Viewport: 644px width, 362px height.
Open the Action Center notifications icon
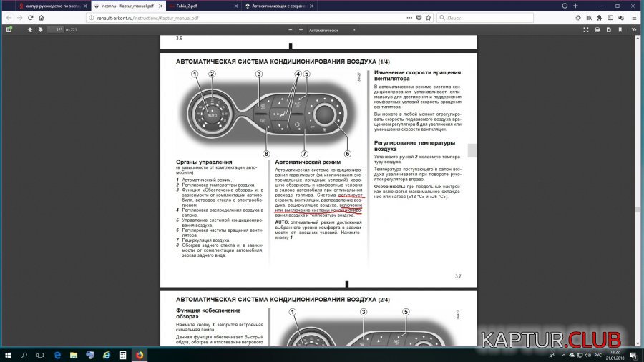tap(634, 355)
